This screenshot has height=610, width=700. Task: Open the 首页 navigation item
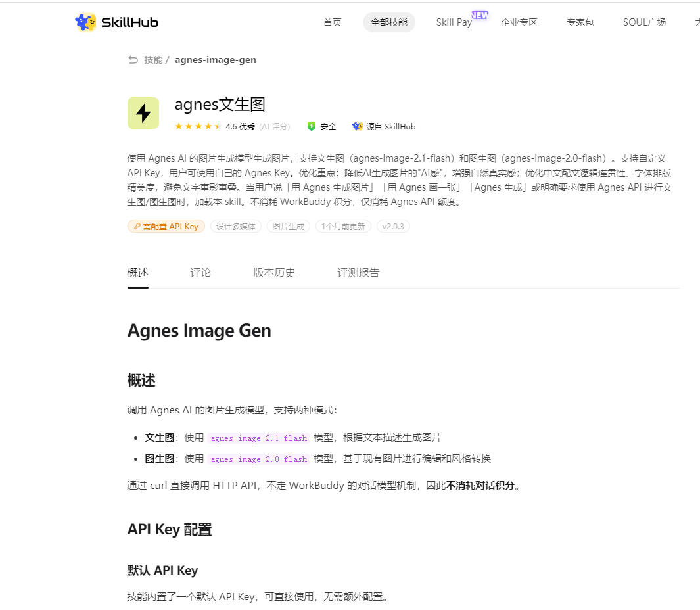pyautogui.click(x=332, y=22)
